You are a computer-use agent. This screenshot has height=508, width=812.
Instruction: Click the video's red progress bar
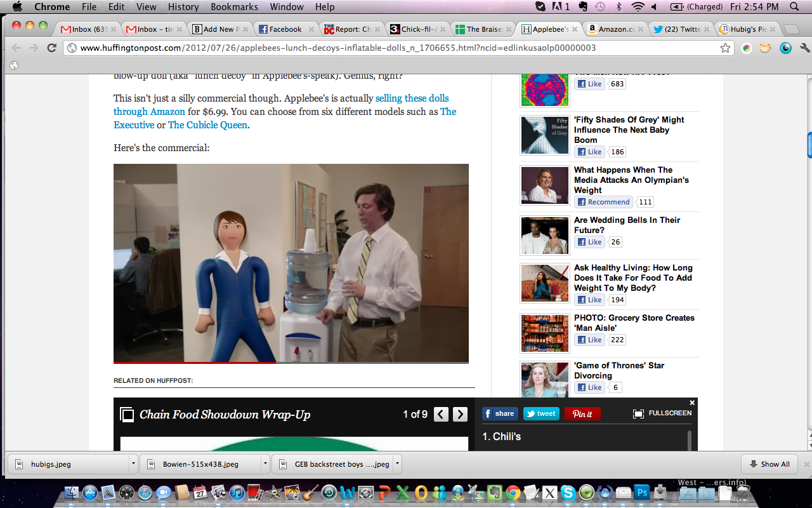click(x=195, y=362)
